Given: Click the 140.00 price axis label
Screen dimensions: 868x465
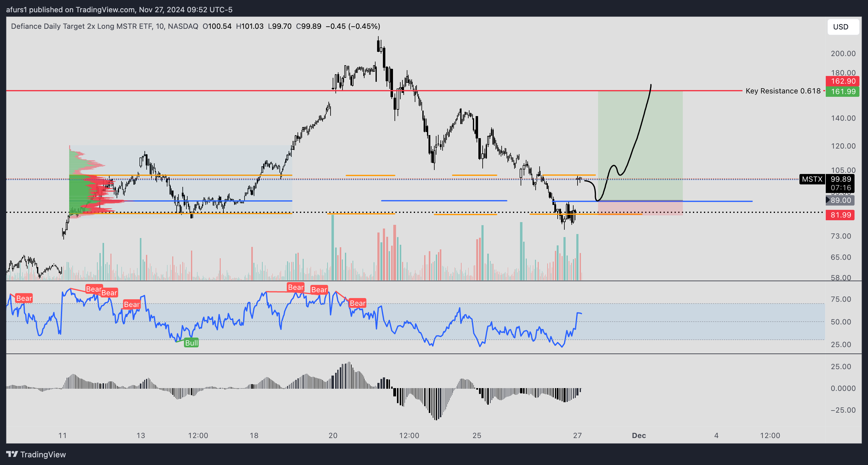Looking at the screenshot, I should pyautogui.click(x=843, y=118).
